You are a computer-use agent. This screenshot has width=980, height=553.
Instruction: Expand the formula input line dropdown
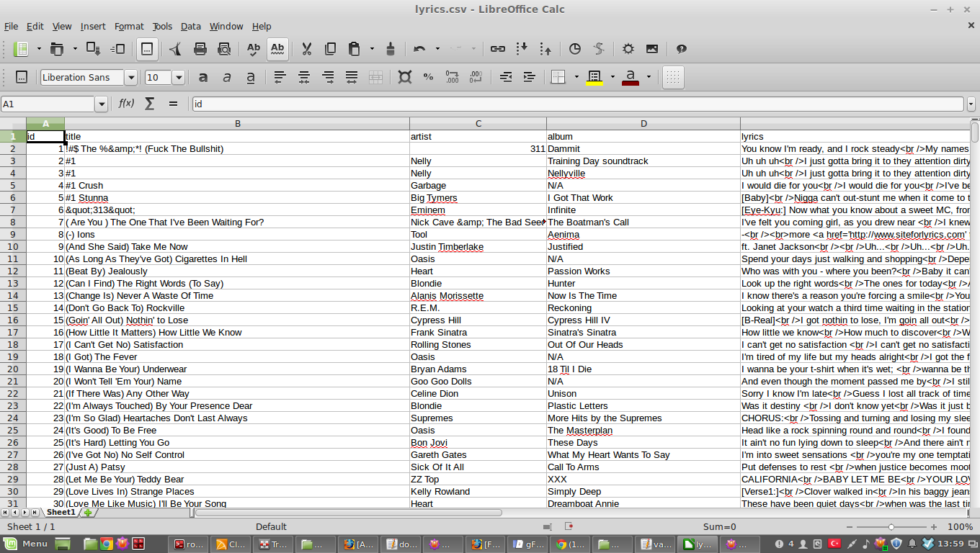pyautogui.click(x=971, y=104)
